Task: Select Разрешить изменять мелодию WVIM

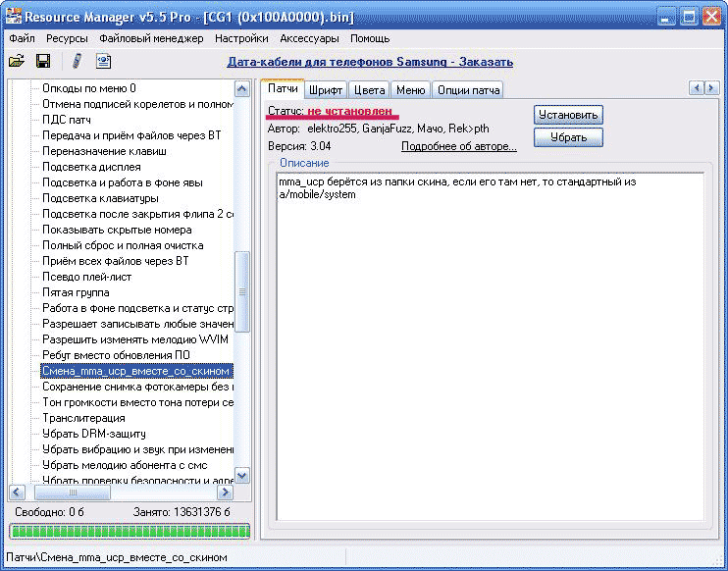Action: (x=135, y=339)
